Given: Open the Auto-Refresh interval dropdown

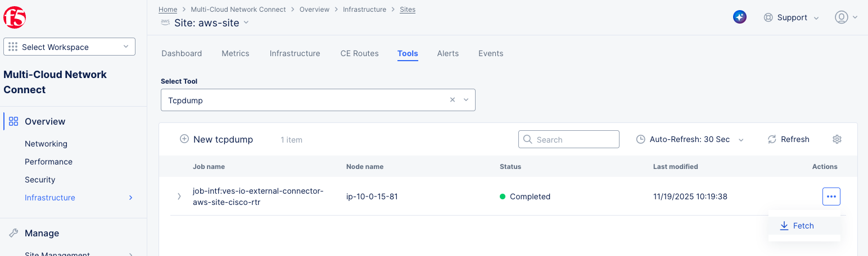Looking at the screenshot, I should pos(690,139).
